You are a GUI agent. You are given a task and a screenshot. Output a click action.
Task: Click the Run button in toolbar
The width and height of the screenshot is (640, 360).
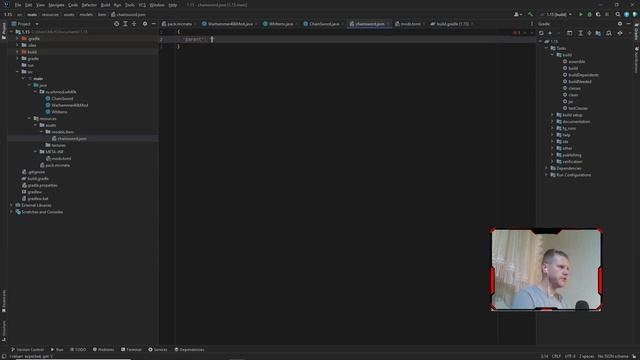[580, 14]
